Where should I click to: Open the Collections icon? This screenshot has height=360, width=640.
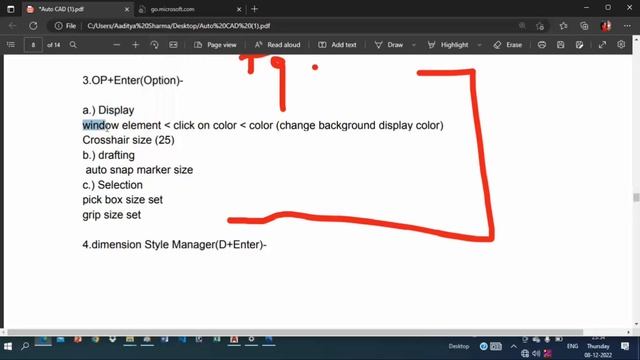584,26
